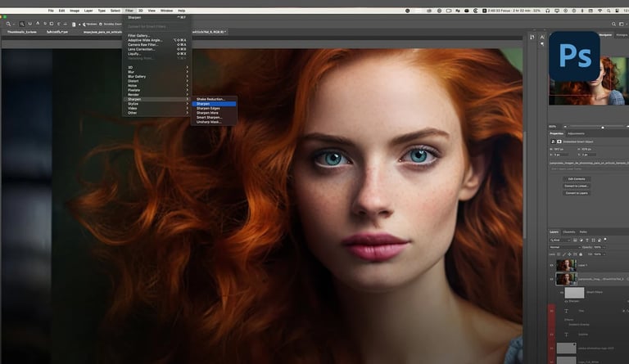Screen dimensions: 629x364
Task: Toggle Sharpen smart filter visibility eye
Action: click(x=566, y=301)
